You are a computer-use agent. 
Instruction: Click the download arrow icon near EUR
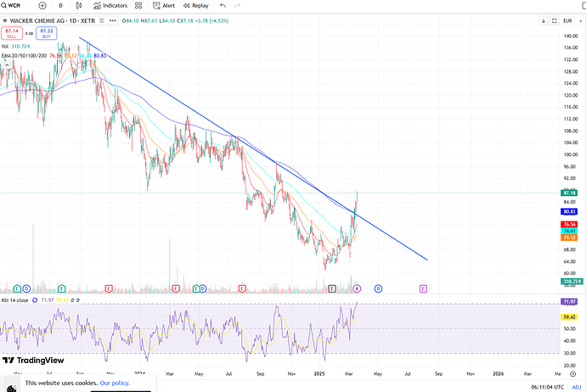coord(544,21)
